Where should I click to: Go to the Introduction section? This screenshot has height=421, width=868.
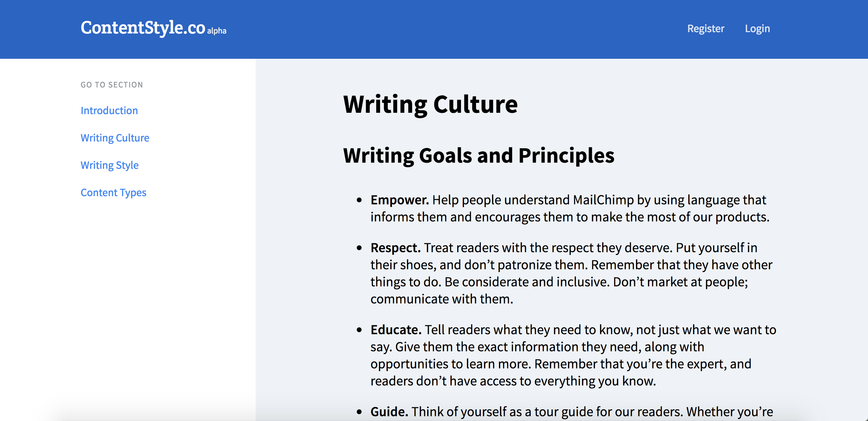pyautogui.click(x=109, y=110)
